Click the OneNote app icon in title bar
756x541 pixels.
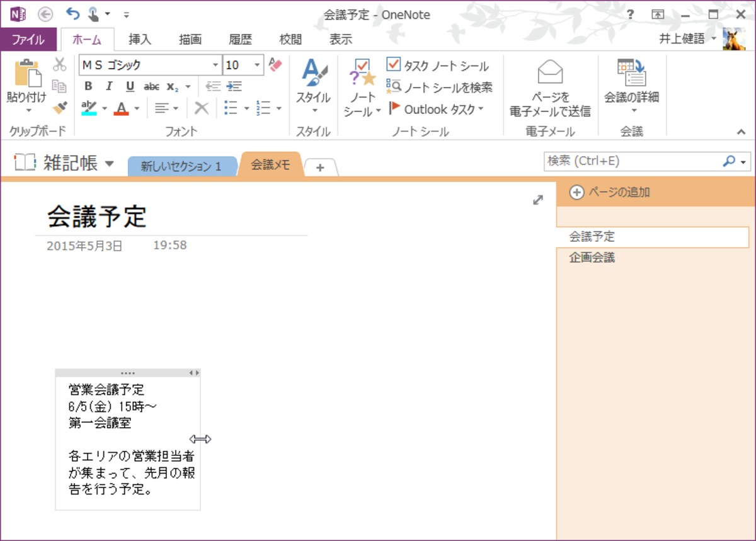click(x=18, y=14)
